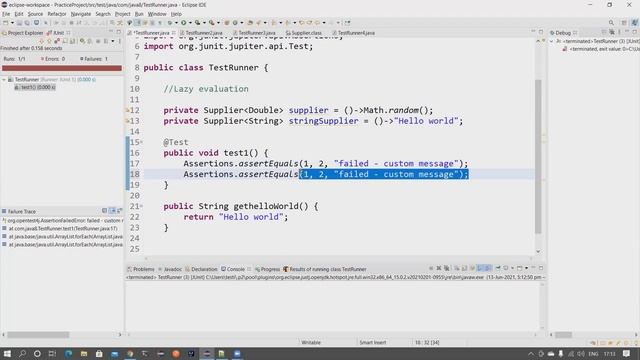Switch to the Project Explorer view tab
Viewport: 640px width, 360px height.
(22, 33)
